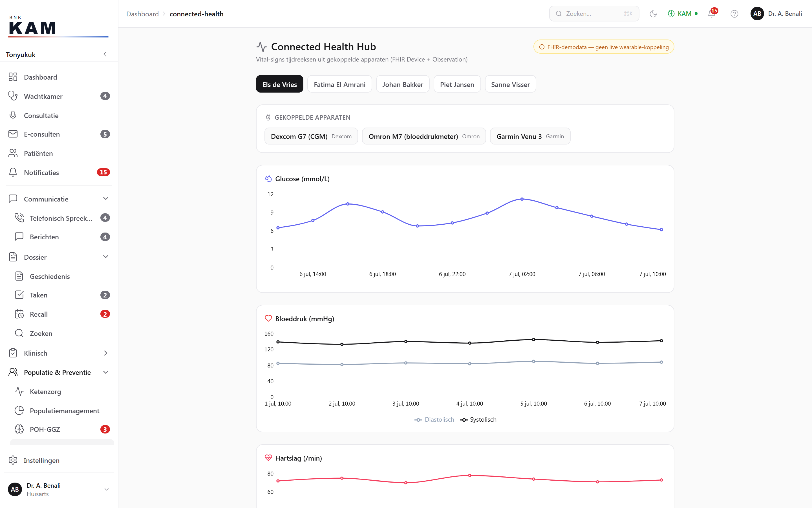This screenshot has width=812, height=508.
Task: Click the Bloeddruk heart icon
Action: pos(268,318)
